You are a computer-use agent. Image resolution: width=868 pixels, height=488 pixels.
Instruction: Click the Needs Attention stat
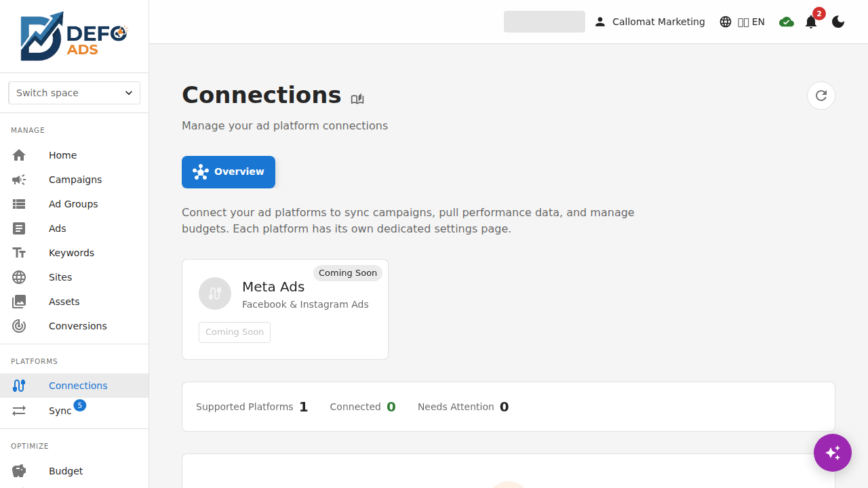[463, 407]
